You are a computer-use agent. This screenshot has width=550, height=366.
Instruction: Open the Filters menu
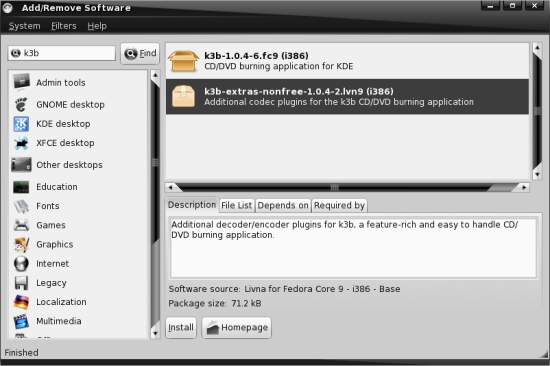click(63, 26)
